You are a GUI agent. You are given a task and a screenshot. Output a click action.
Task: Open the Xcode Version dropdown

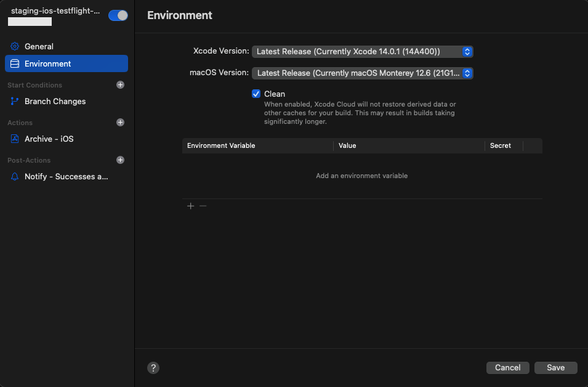[362, 52]
